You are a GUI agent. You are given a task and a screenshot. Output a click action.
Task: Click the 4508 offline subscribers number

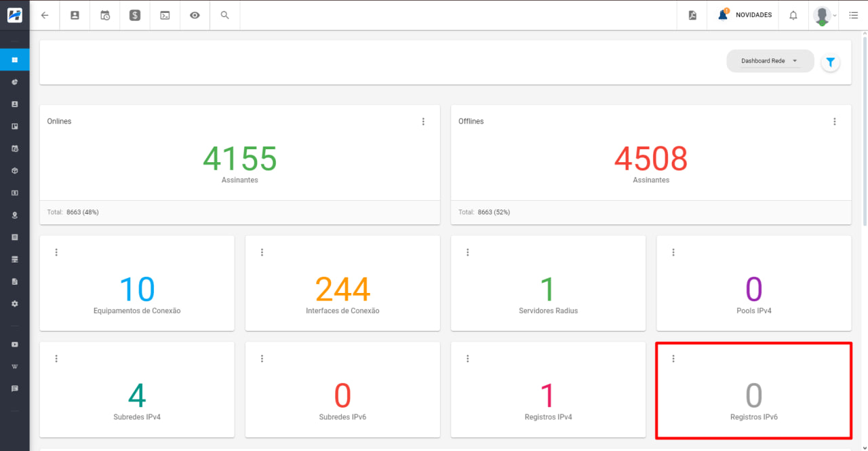point(651,159)
